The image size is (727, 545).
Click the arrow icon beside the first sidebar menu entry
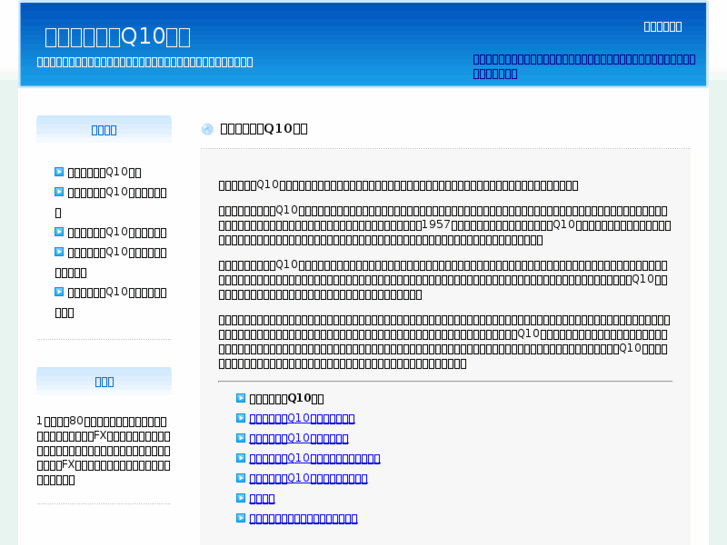59,172
